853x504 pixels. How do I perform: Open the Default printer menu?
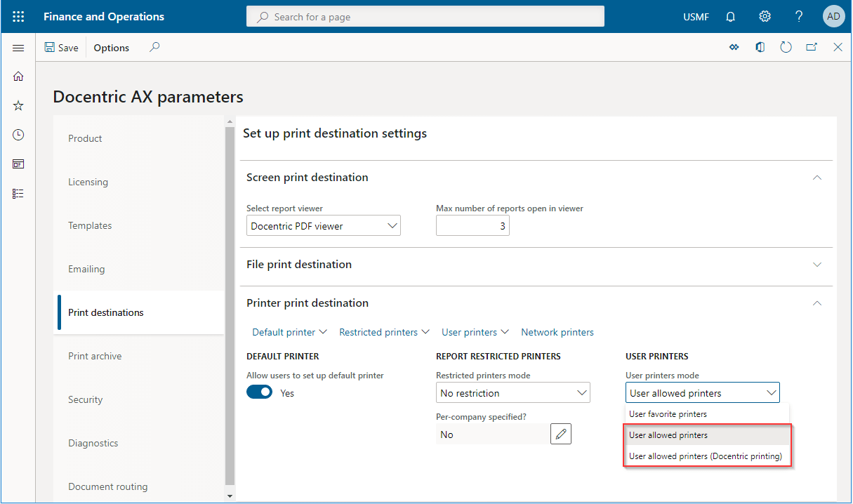pyautogui.click(x=289, y=332)
